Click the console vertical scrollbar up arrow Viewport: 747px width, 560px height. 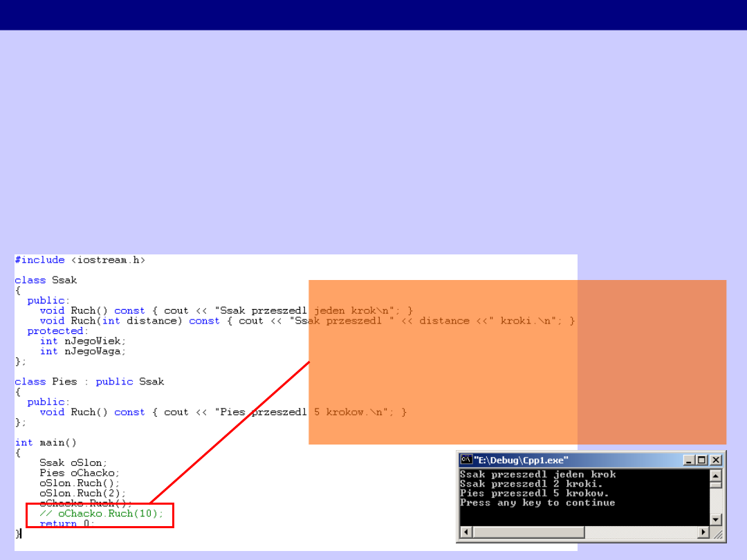pos(716,475)
